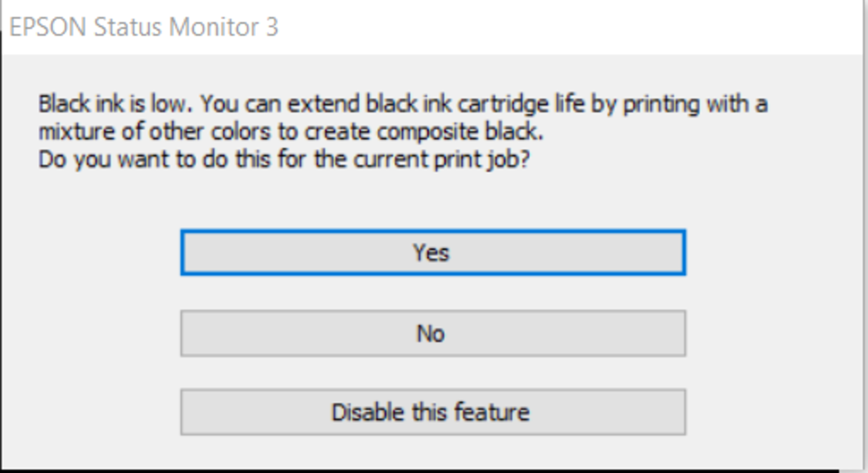Answer No to the composite black question

click(x=433, y=333)
